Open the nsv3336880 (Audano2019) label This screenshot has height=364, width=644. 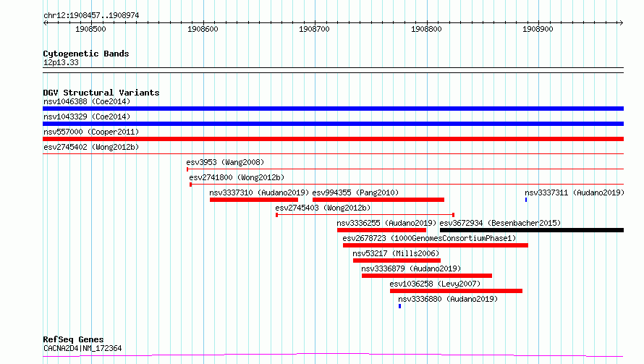pyautogui.click(x=448, y=299)
